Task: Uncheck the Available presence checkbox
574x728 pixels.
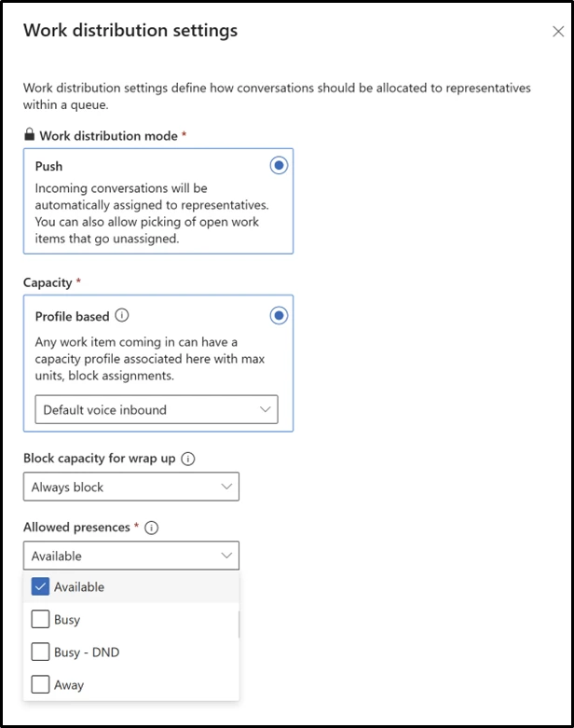Action: (40, 587)
